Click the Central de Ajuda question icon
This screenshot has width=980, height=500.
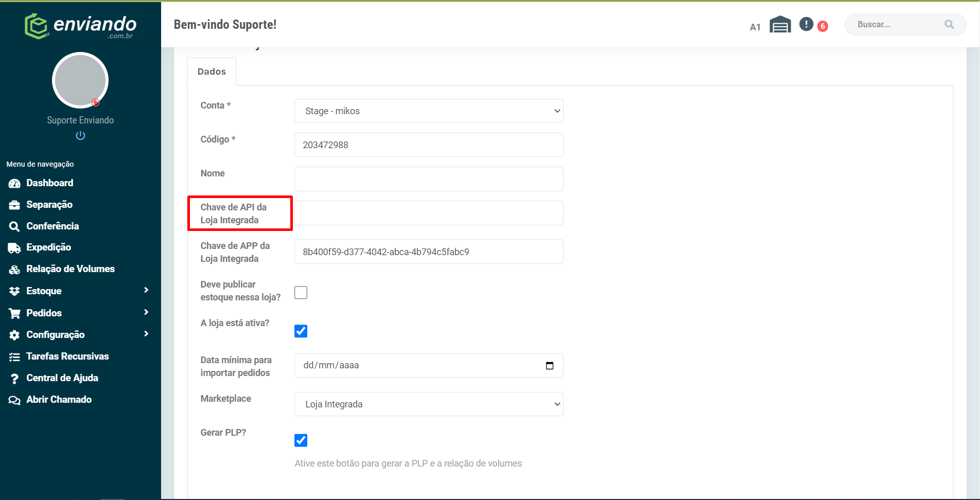point(14,379)
